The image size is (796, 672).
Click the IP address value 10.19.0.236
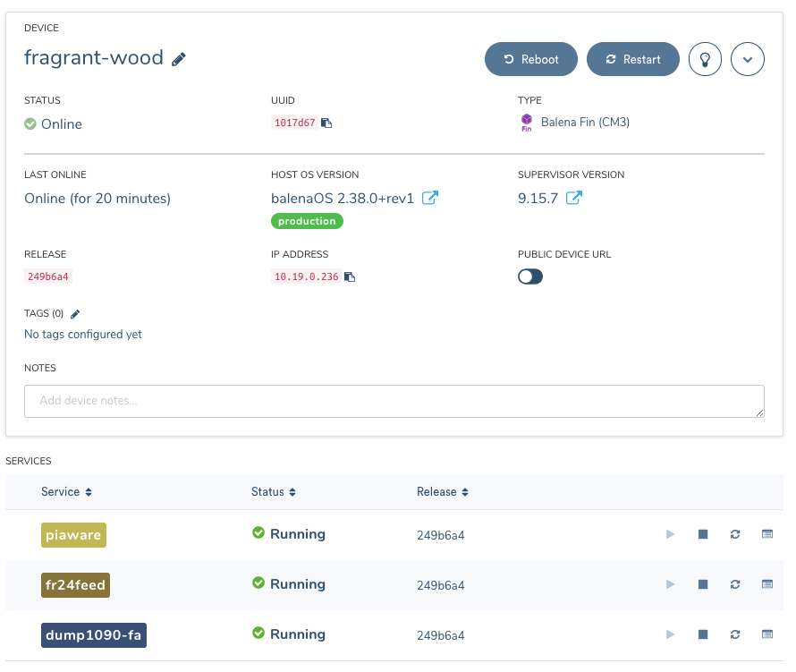click(x=306, y=276)
